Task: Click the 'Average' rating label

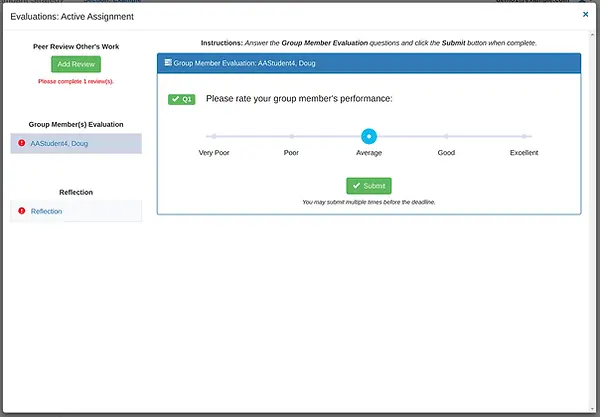Action: pos(369,153)
